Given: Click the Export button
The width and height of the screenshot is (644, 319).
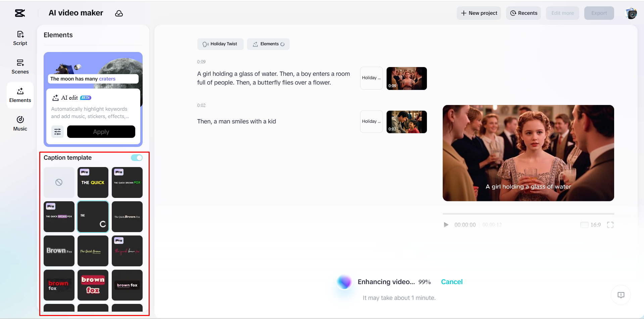Looking at the screenshot, I should pos(599,13).
